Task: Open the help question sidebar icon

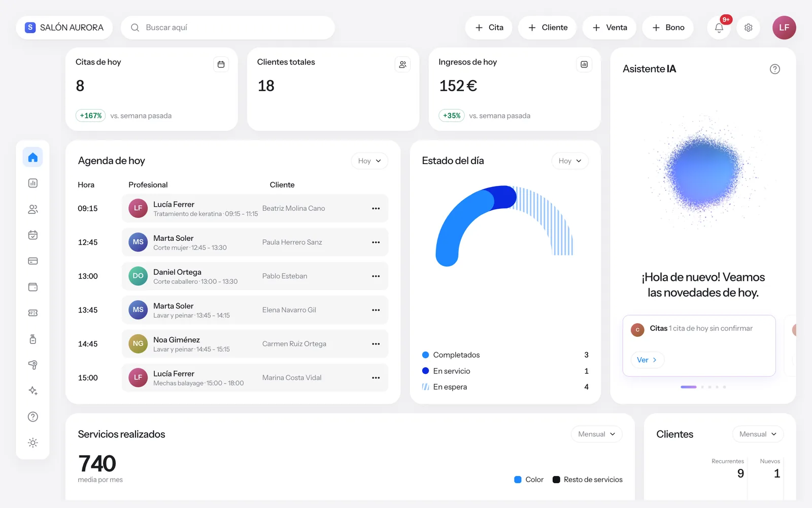Action: (33, 417)
